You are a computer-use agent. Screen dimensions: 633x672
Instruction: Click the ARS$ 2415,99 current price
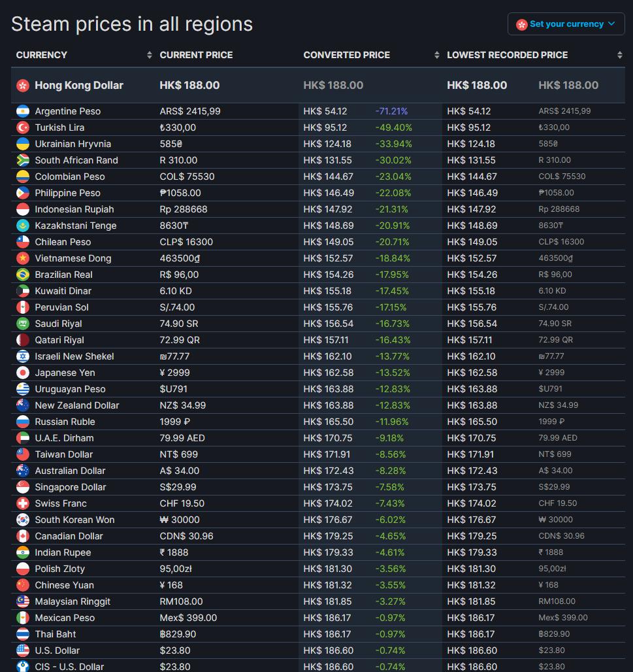click(x=190, y=111)
